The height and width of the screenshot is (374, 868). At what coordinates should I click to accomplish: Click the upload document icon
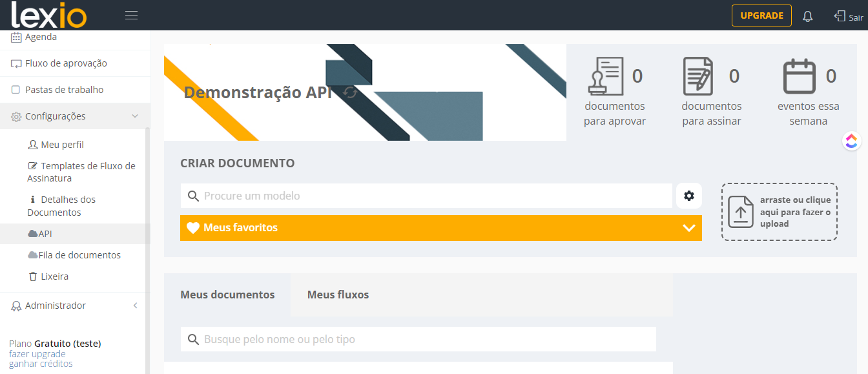click(x=741, y=212)
